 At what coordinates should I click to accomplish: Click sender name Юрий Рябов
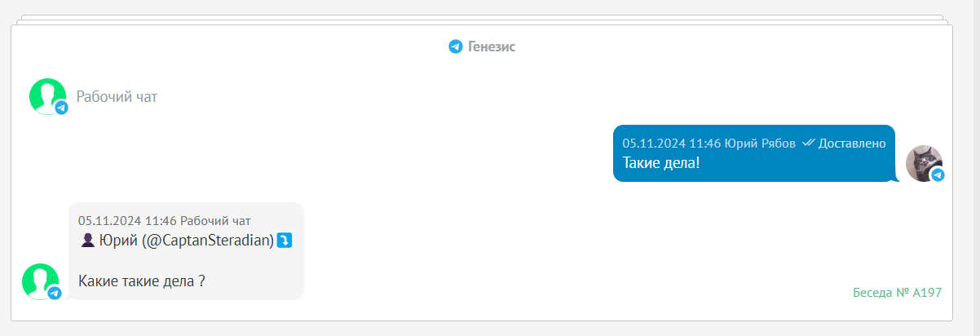[x=760, y=144]
